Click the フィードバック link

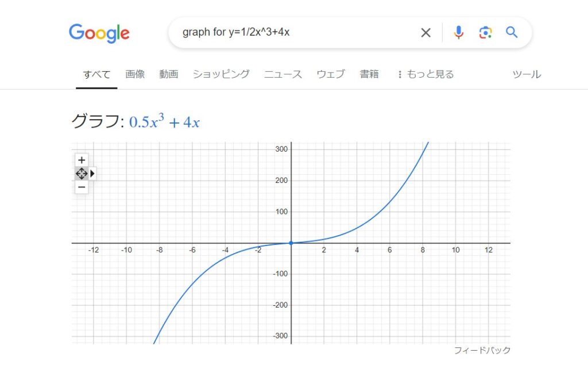(482, 350)
